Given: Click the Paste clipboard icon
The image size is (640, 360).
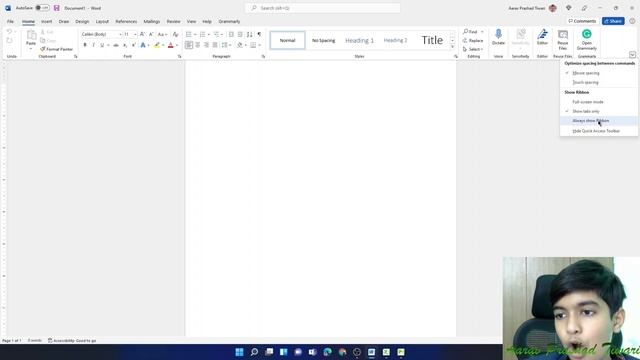Looking at the screenshot, I should click(x=31, y=35).
